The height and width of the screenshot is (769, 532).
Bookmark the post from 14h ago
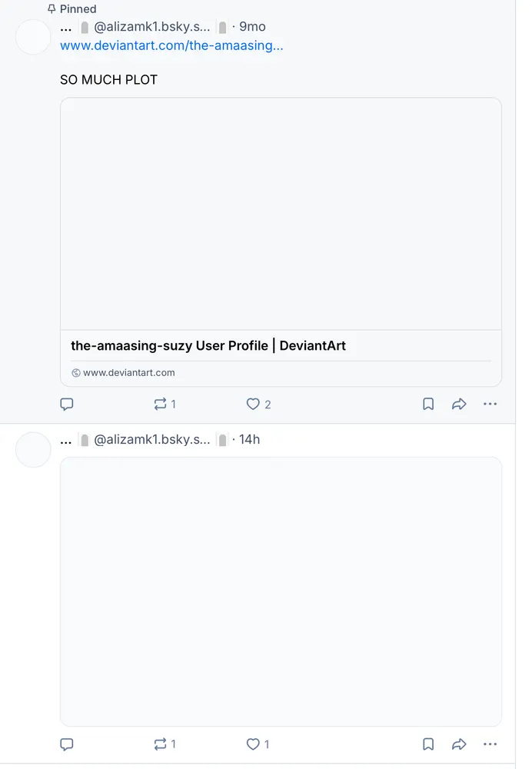click(x=428, y=744)
